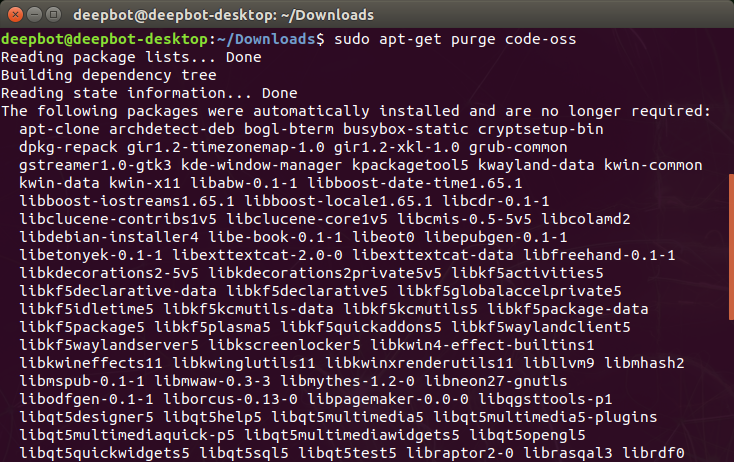734x462 pixels.
Task: Click the package name gir1.2-timezonemap-1.0
Action: point(226,147)
